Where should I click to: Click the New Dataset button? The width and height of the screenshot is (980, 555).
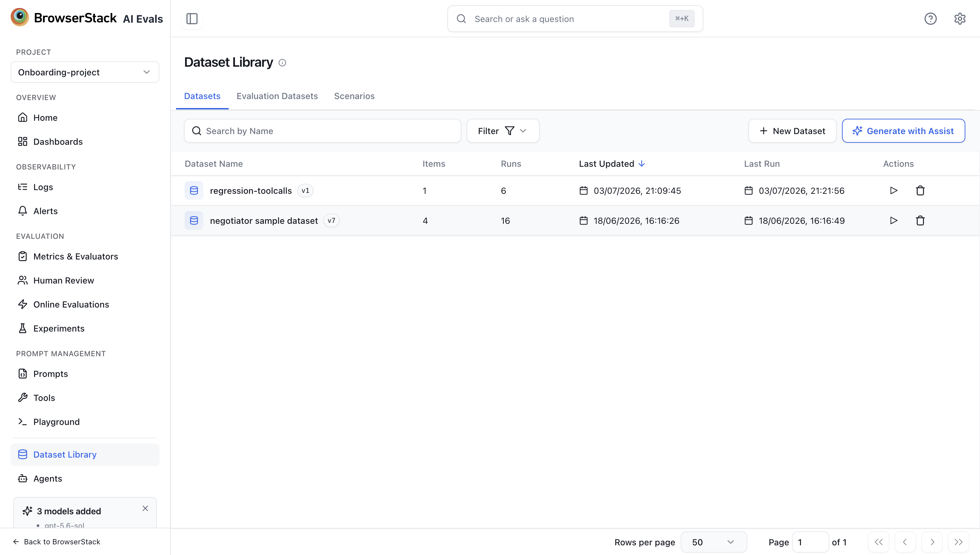pyautogui.click(x=792, y=131)
